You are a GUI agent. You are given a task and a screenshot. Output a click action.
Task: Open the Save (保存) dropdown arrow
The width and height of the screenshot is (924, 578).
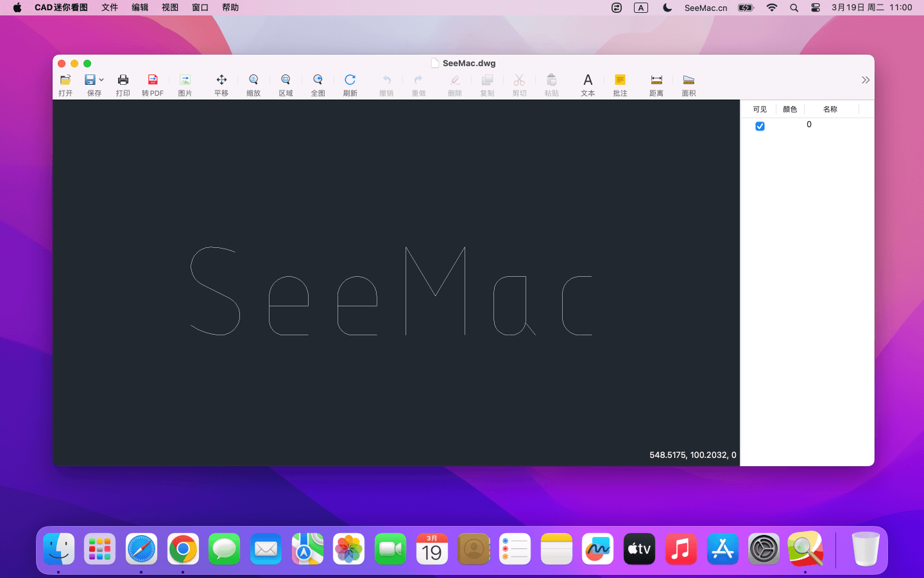pos(101,80)
